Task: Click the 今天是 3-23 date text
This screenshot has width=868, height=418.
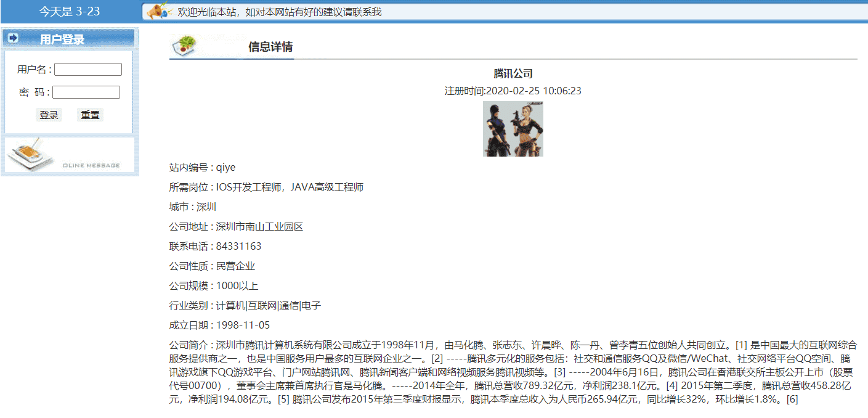Action: [x=70, y=12]
